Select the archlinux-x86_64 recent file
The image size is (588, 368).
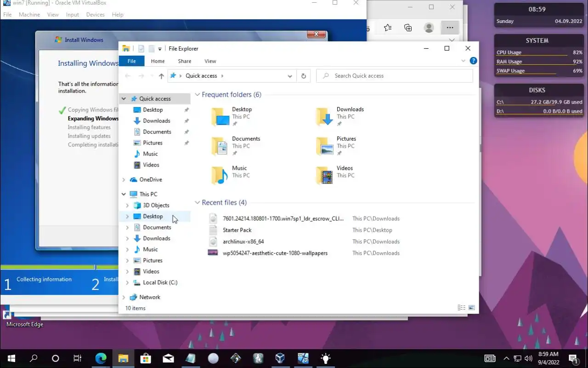point(243,242)
